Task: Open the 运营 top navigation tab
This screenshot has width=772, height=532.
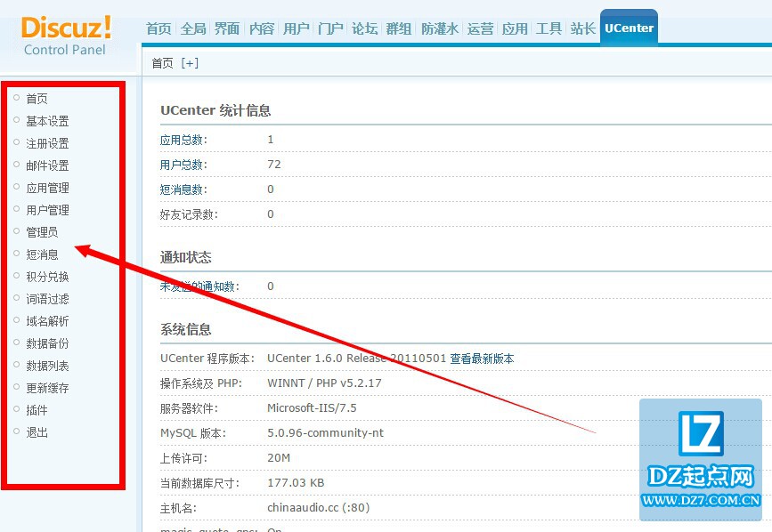Action: pos(480,29)
